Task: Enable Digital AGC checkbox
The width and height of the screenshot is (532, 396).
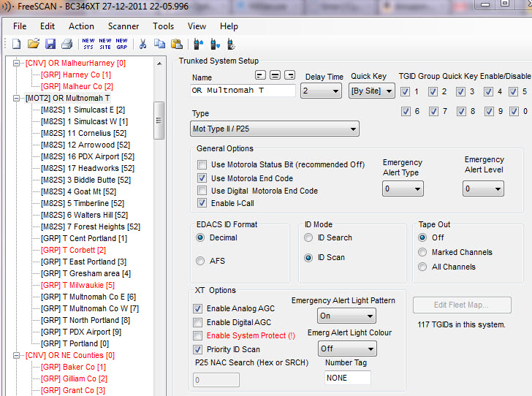Action: click(x=197, y=322)
